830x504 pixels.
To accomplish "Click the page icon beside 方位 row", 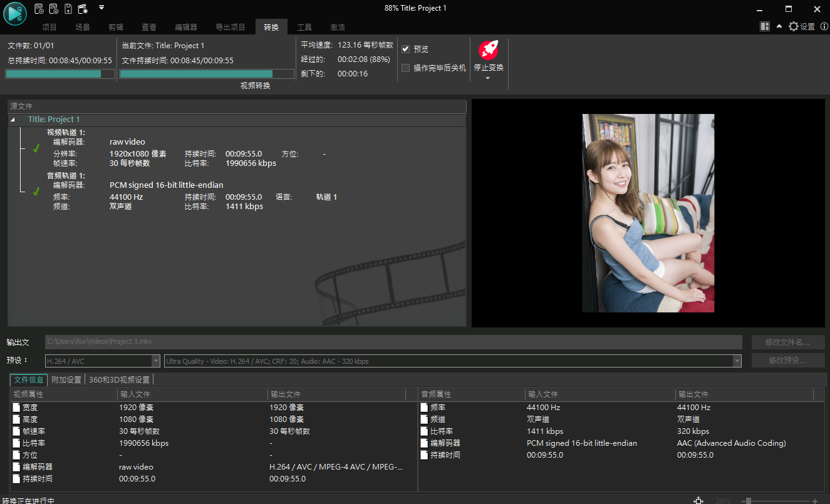I will coord(16,455).
